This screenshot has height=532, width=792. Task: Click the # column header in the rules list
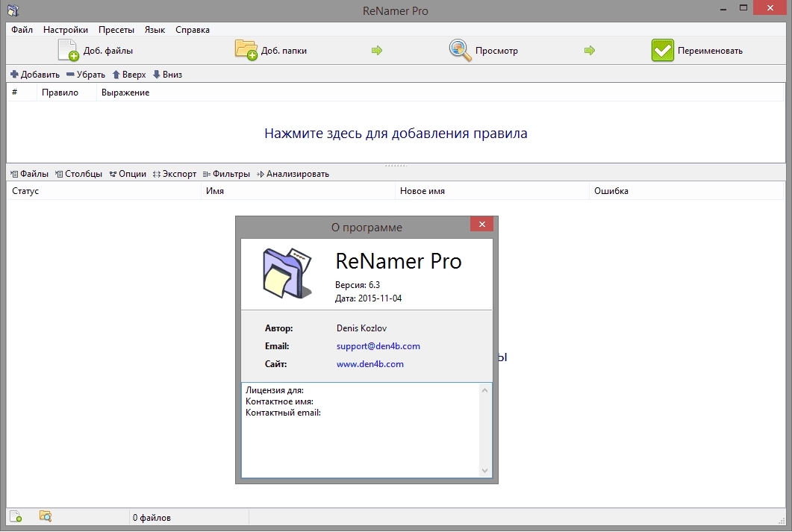click(22, 93)
